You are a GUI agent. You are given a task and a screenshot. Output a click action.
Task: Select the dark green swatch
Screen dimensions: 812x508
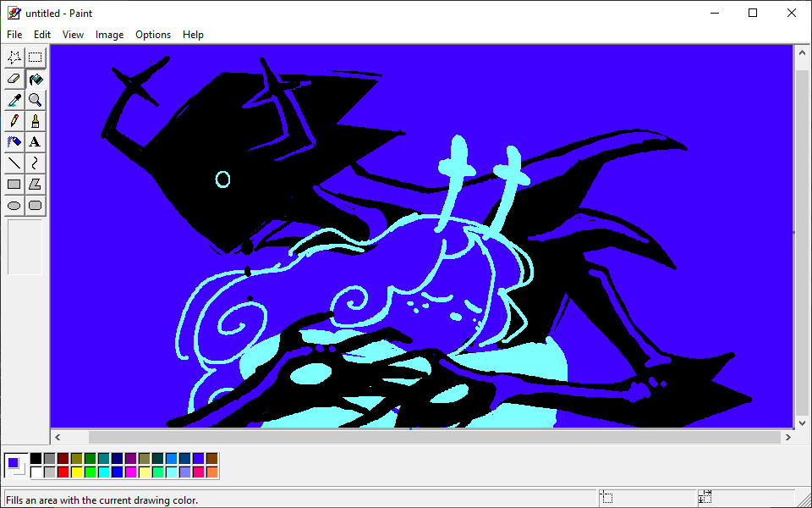tap(91, 458)
